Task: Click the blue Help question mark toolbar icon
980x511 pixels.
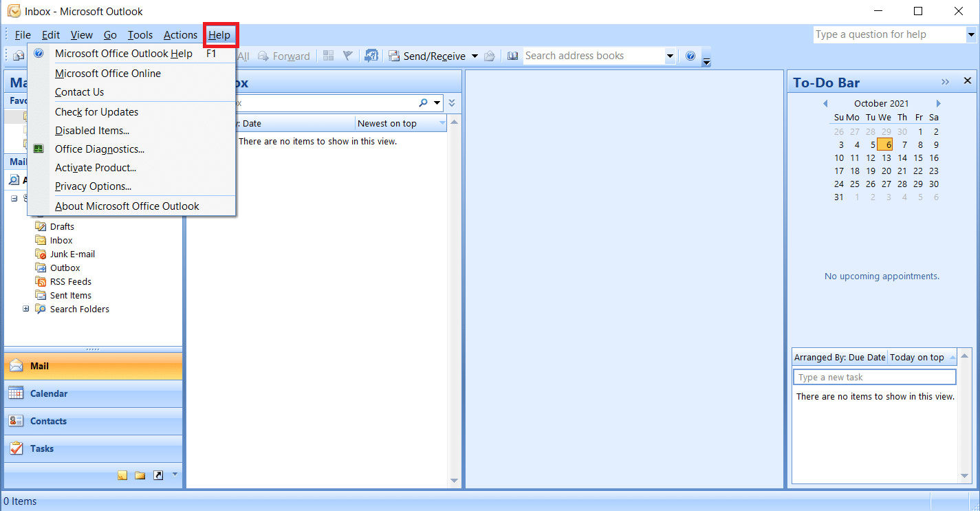Action: 690,56
